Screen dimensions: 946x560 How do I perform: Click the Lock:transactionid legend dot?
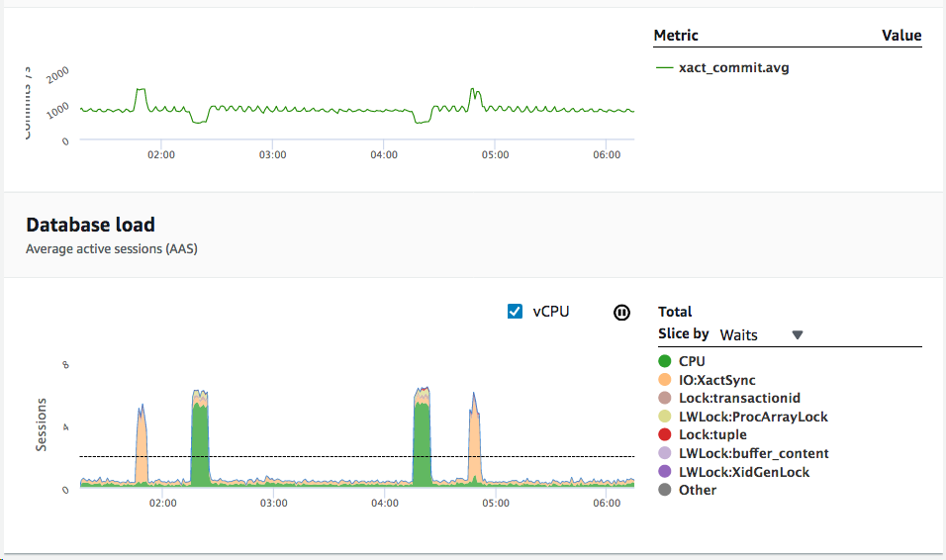[666, 399]
